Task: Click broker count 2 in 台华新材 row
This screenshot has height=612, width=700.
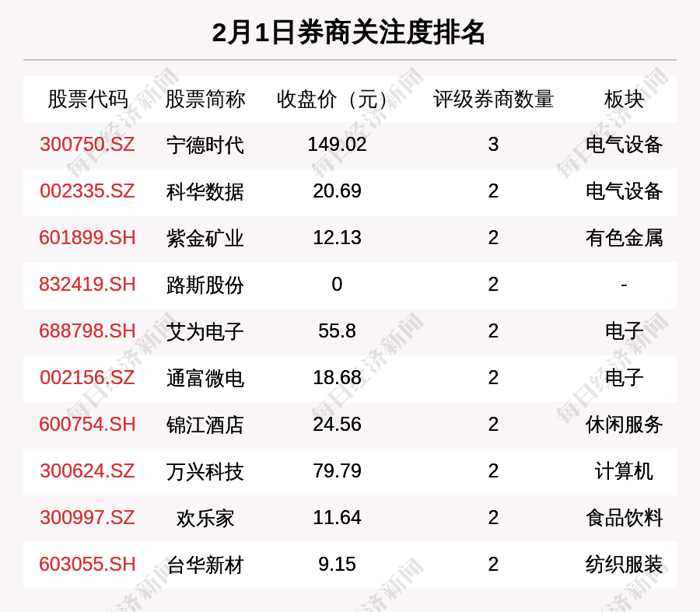Action: [x=493, y=565]
